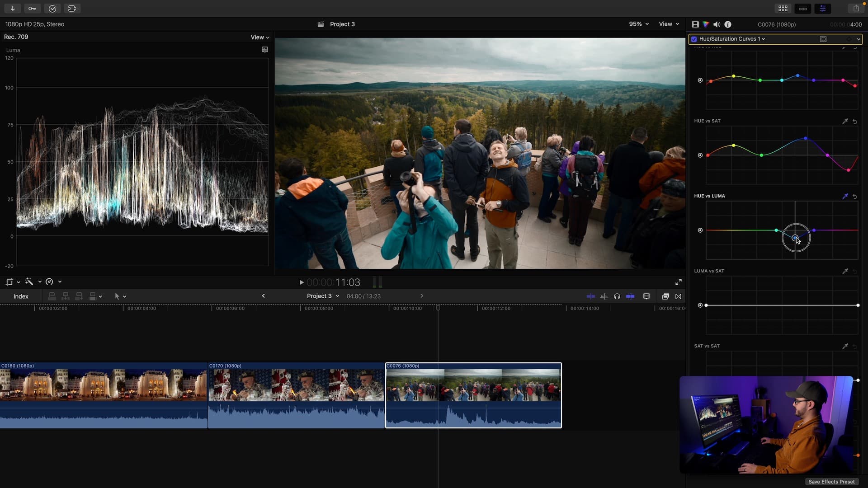Viewport: 868px width, 488px height.
Task: Toggle Hue/Saturation Curves 1 effect checkbox
Action: pyautogui.click(x=694, y=39)
